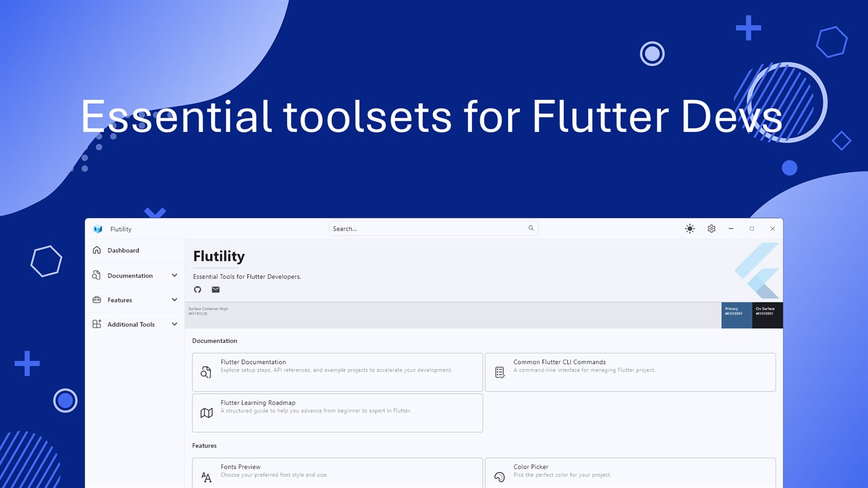Select Dashboard in the sidebar

pos(134,251)
